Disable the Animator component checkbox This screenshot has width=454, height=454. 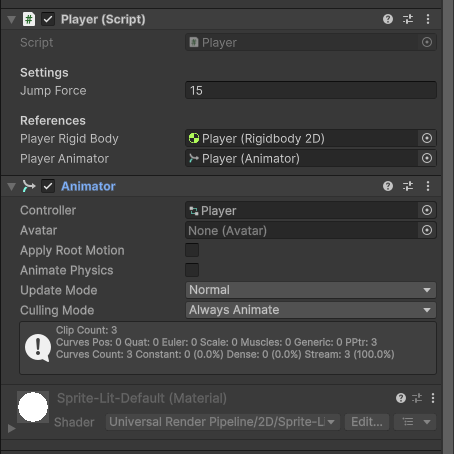point(48,186)
